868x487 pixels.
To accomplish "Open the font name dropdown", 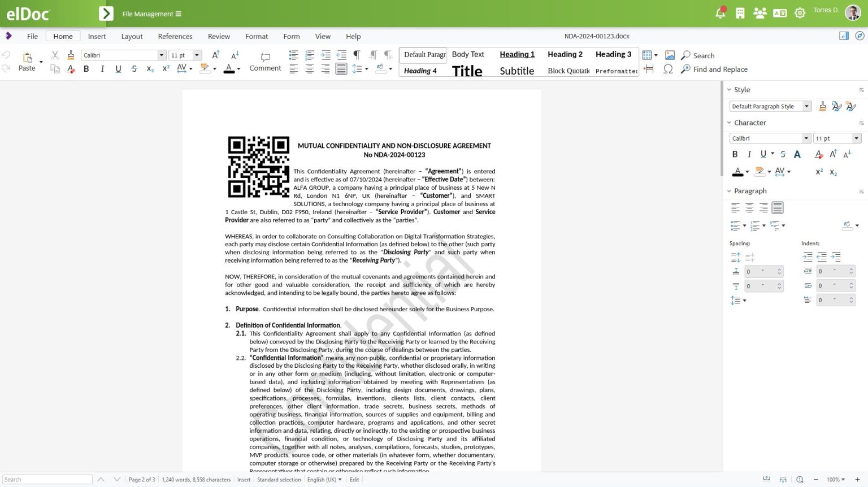I will (162, 55).
